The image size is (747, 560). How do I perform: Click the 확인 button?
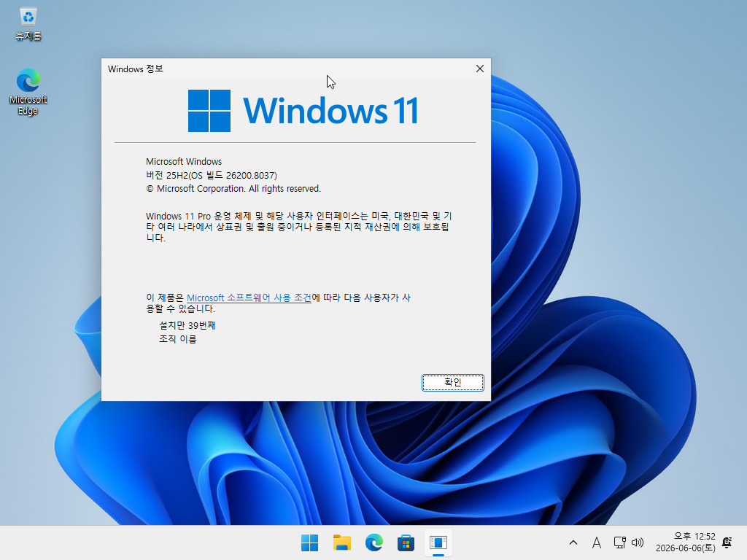(452, 382)
